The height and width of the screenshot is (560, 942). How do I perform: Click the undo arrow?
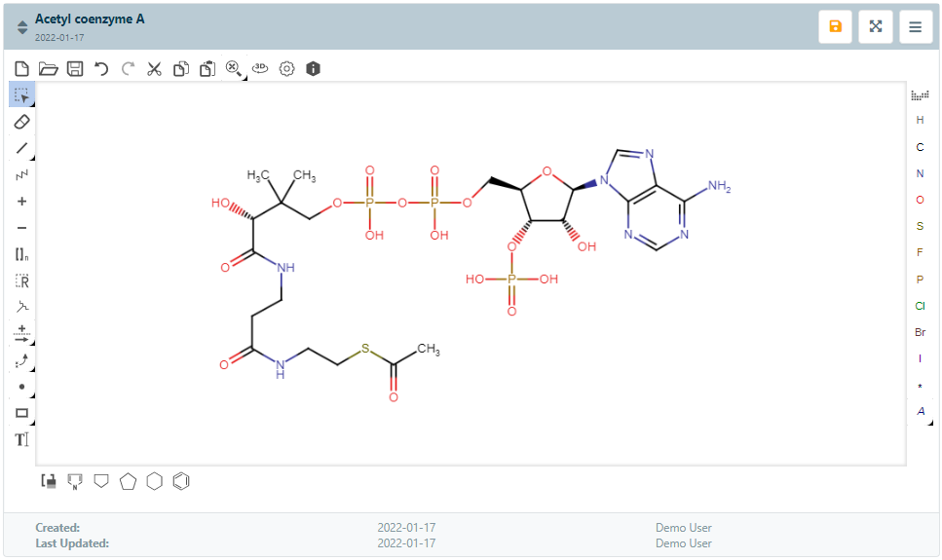101,68
